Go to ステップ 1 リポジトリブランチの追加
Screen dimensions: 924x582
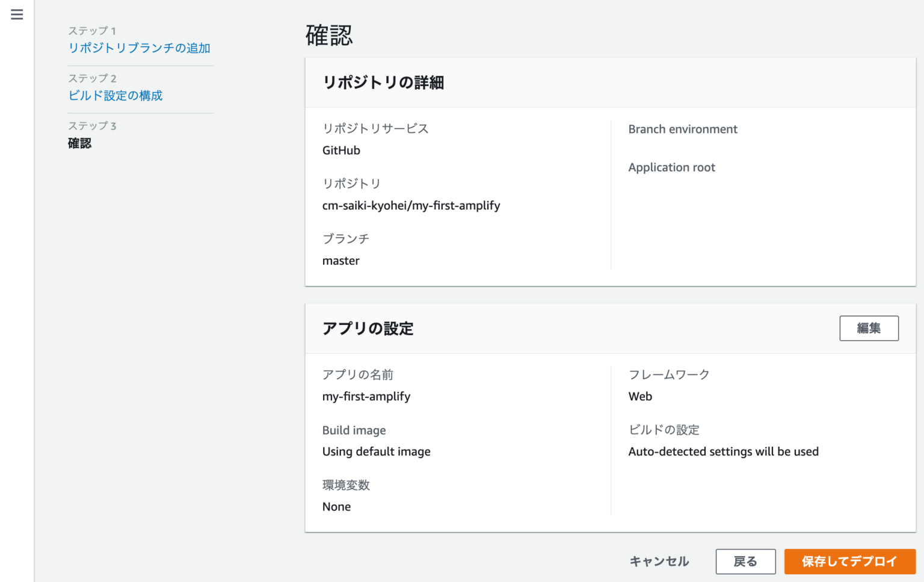140,48
